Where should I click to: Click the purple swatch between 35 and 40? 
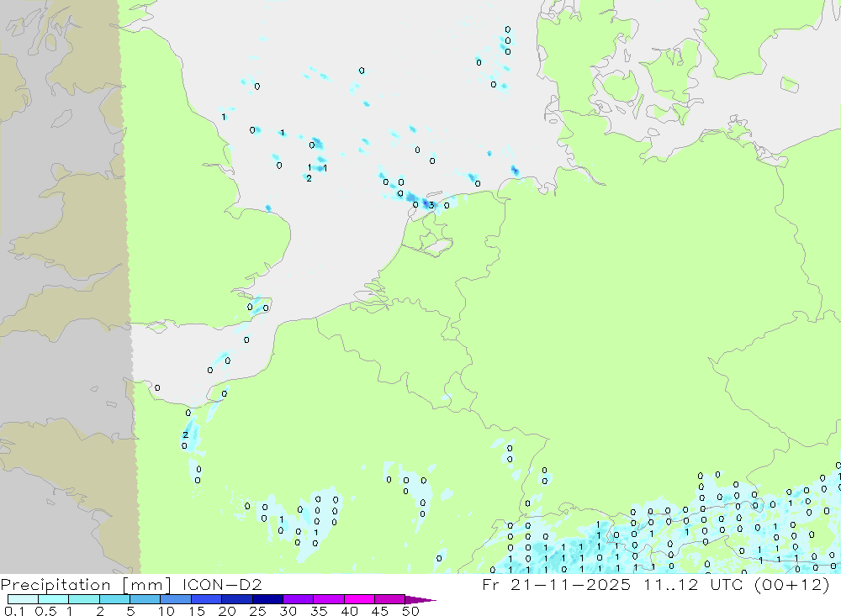click(329, 599)
